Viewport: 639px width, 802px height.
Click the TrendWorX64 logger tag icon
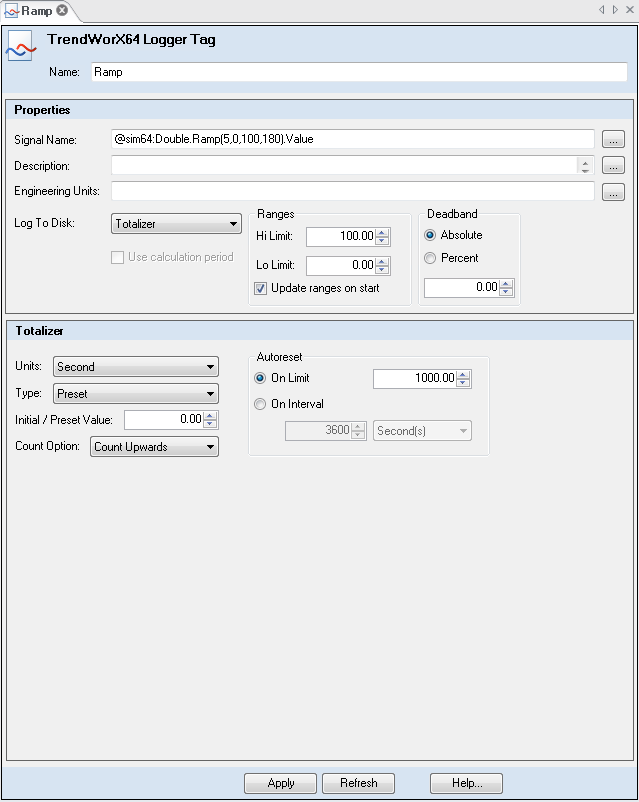(21, 47)
